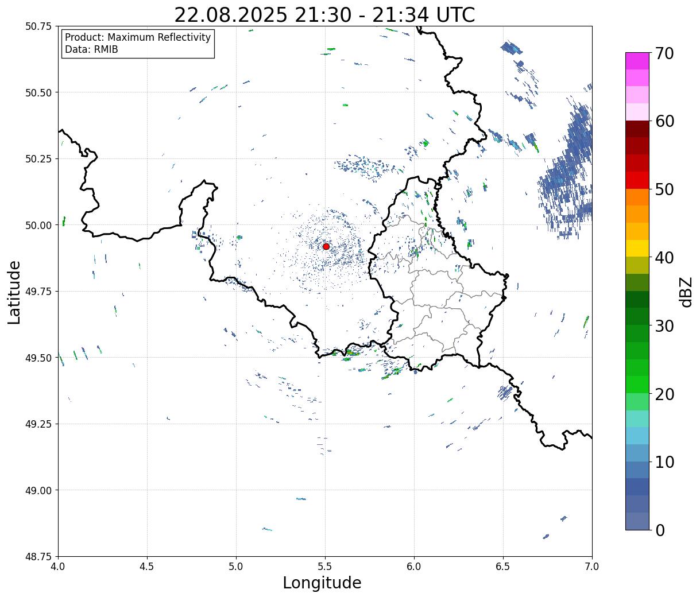This screenshot has height=597, width=700.
Task: Click the 'Longitude' axis label
Action: [x=322, y=583]
